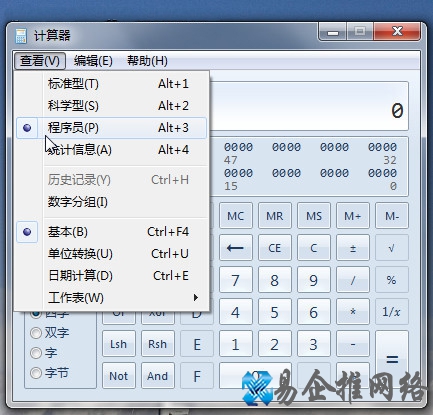Click the And bitwise button
433x415 pixels.
point(158,376)
